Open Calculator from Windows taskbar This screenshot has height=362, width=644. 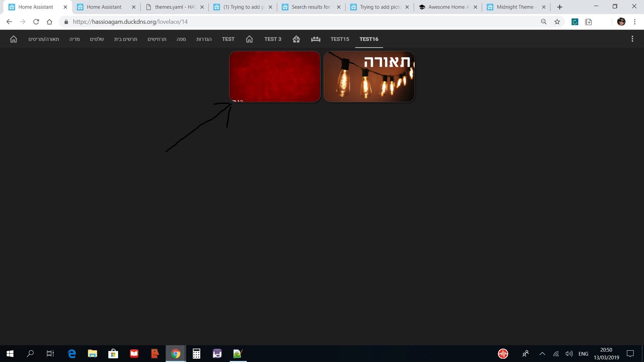point(197,354)
